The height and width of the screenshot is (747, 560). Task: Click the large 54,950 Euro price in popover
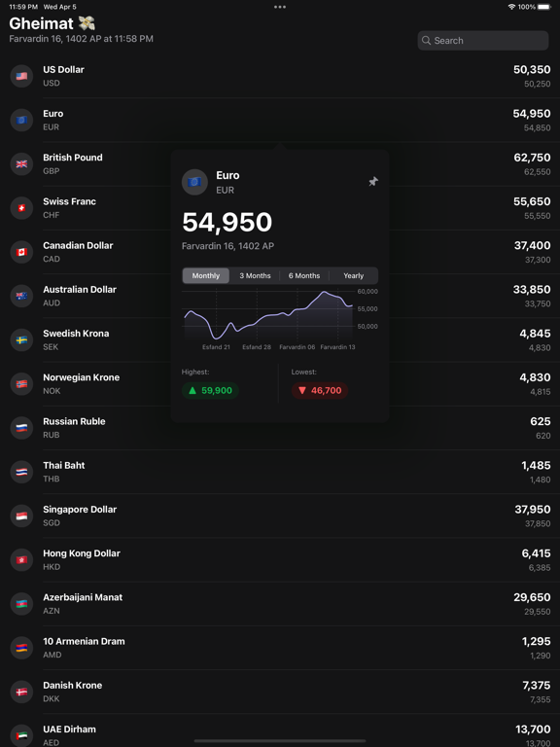pyautogui.click(x=227, y=222)
